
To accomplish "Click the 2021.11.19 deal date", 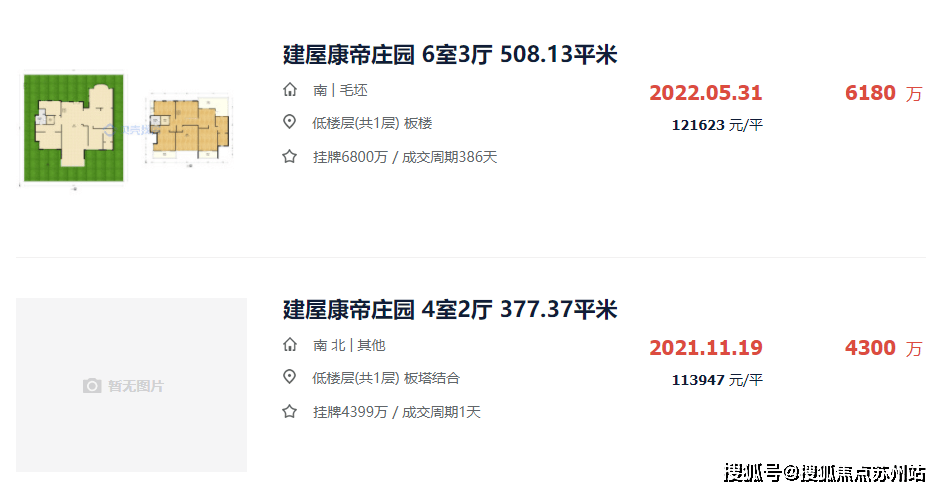I will pos(706,348).
